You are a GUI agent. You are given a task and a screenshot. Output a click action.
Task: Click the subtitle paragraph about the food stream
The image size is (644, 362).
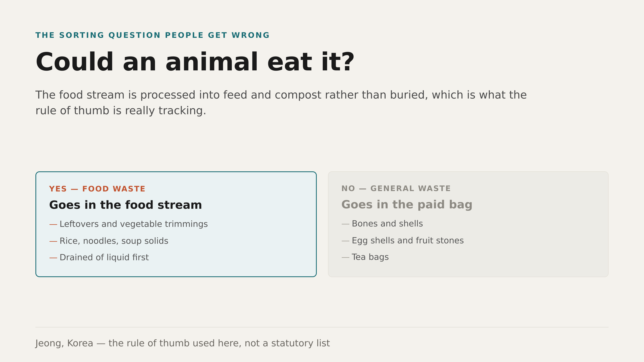[281, 103]
